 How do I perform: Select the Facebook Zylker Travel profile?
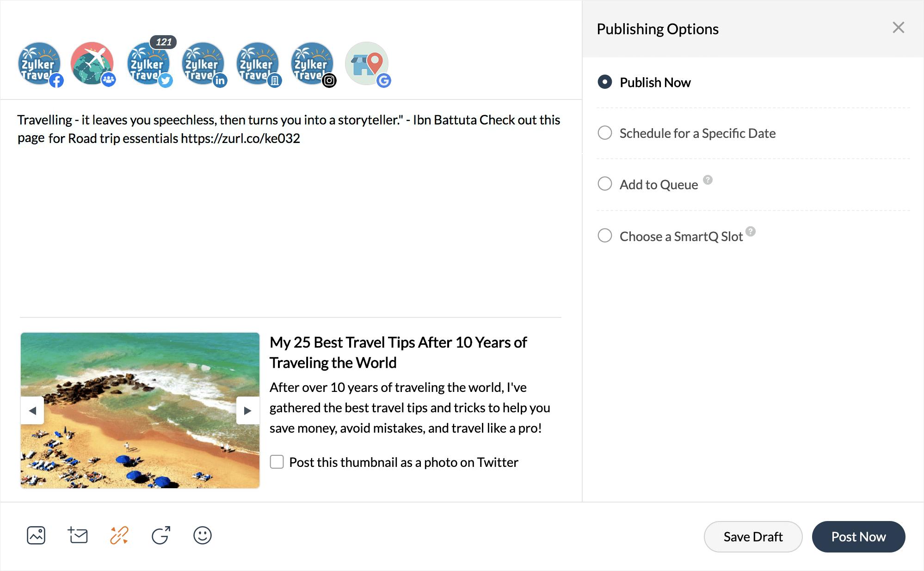click(39, 64)
